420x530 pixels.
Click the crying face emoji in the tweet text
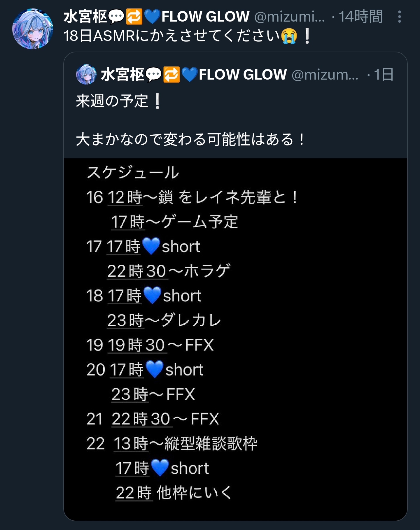(x=289, y=36)
